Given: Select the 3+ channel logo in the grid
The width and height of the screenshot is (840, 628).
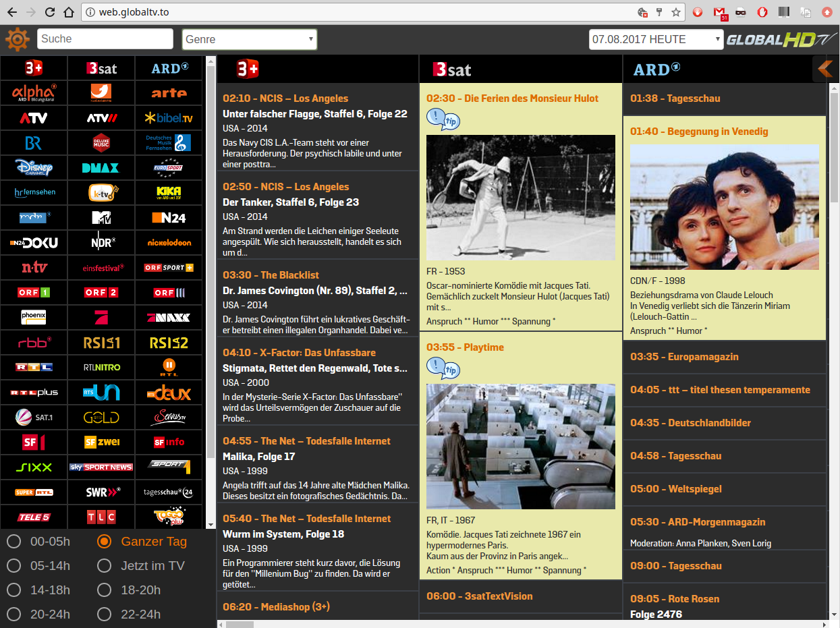Looking at the screenshot, I should click(34, 67).
